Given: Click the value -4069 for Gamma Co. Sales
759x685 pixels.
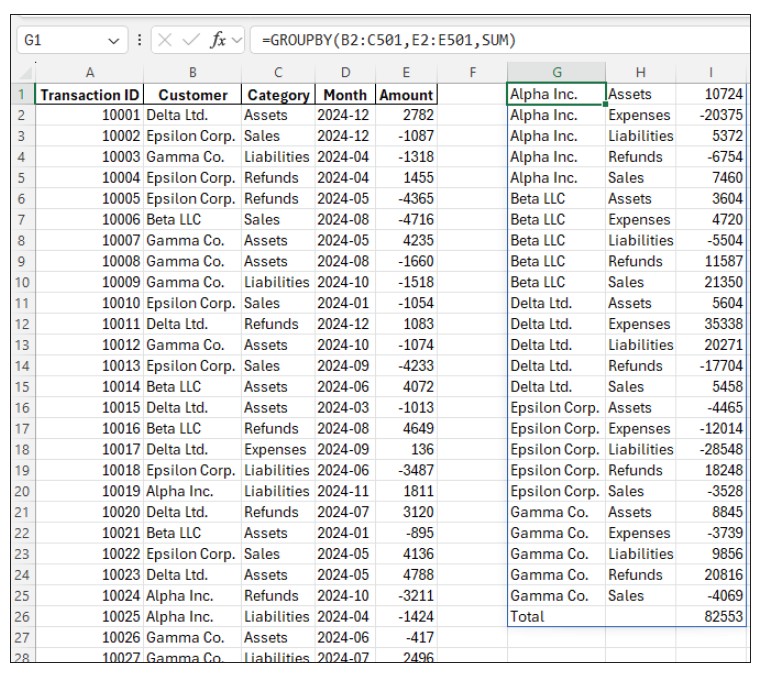Looking at the screenshot, I should pos(711,596).
